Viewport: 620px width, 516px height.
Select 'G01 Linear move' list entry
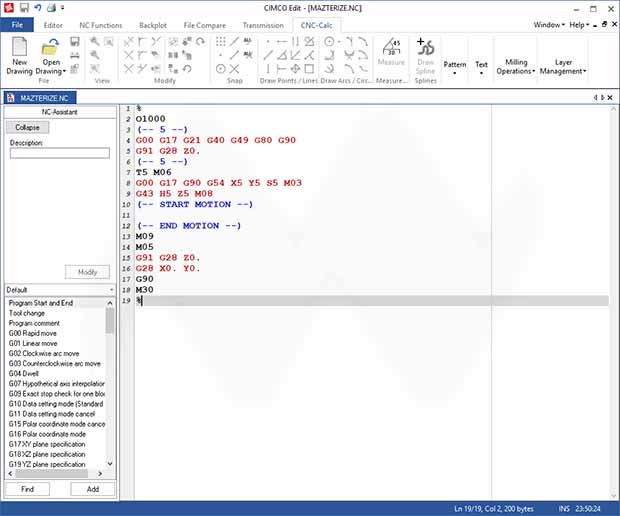[x=55, y=343]
